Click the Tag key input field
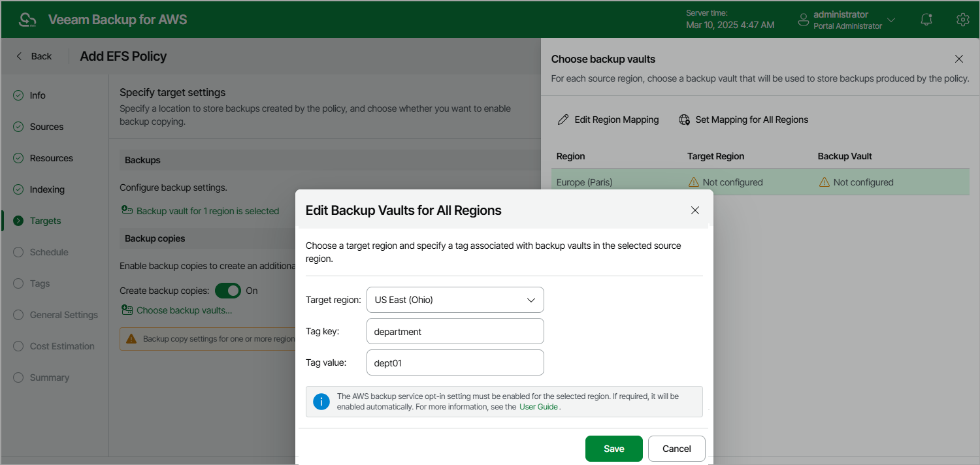 pyautogui.click(x=455, y=331)
